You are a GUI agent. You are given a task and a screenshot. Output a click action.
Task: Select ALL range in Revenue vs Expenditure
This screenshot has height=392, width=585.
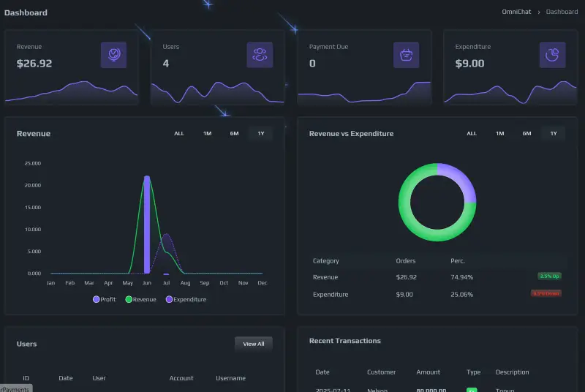pyautogui.click(x=472, y=134)
